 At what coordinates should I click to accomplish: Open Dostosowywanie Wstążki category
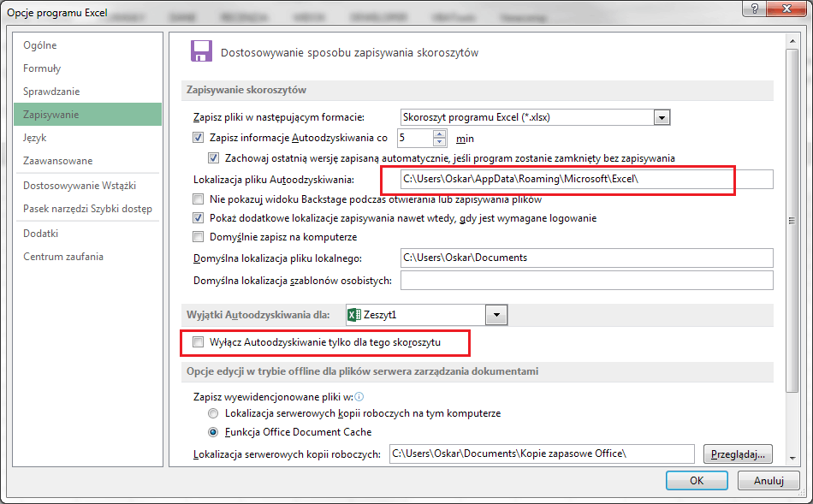(x=87, y=185)
